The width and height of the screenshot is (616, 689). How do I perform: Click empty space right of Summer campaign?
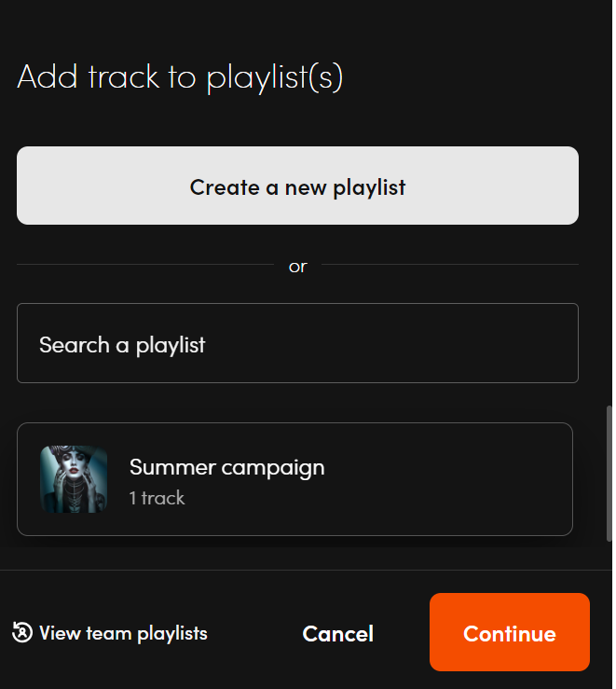(448, 479)
